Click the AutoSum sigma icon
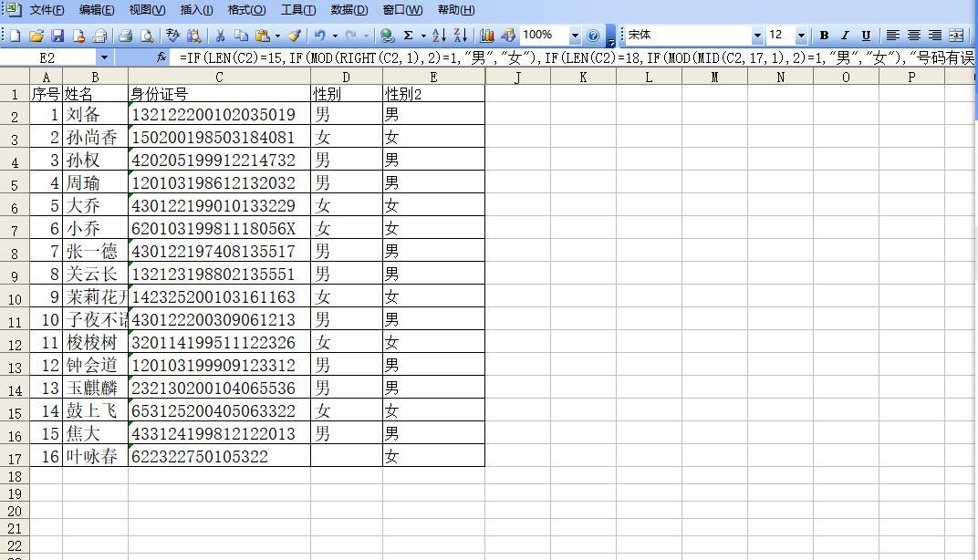Image resolution: width=978 pixels, height=560 pixels. 408,36
